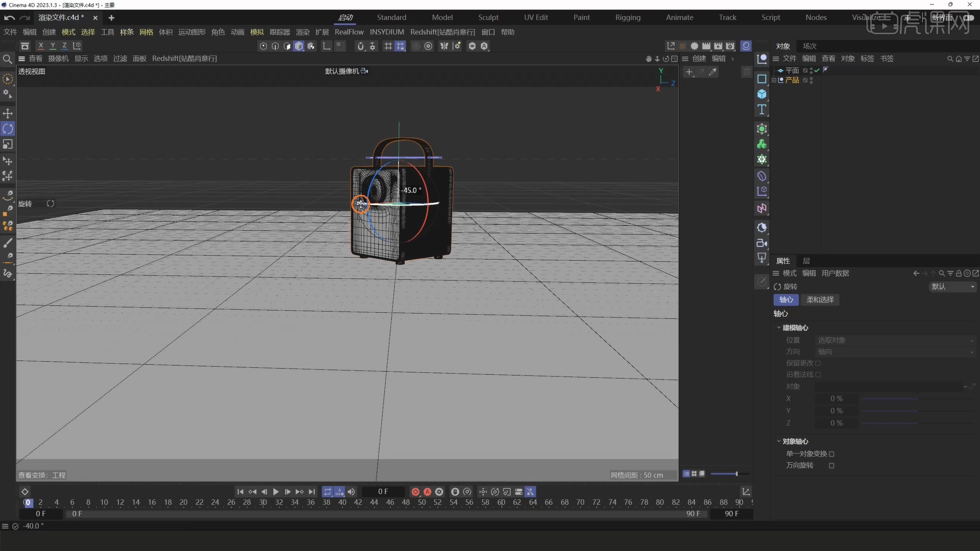Toggle the workplane grid snapping lock icon

point(400,46)
